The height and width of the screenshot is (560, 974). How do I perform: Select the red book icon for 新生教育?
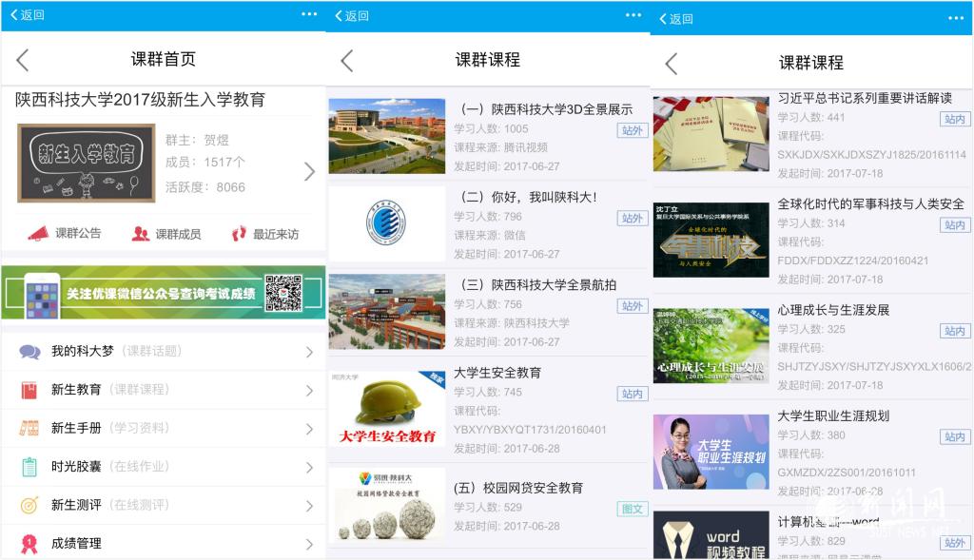(x=29, y=390)
